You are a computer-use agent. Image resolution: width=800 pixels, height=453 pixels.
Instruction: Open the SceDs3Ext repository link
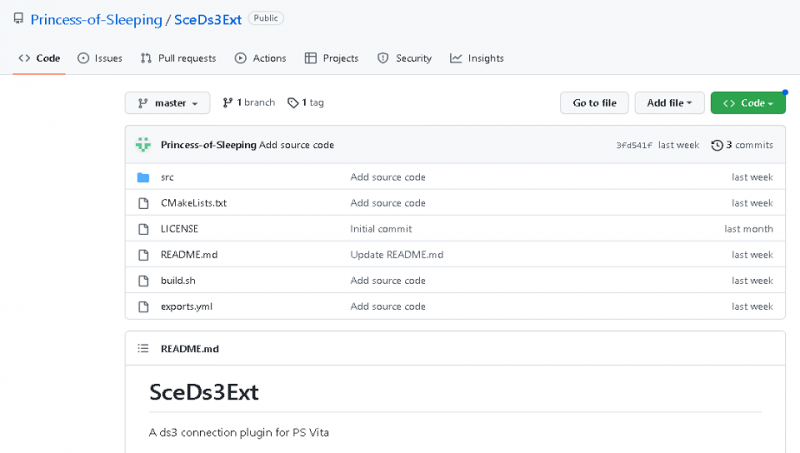coord(208,19)
